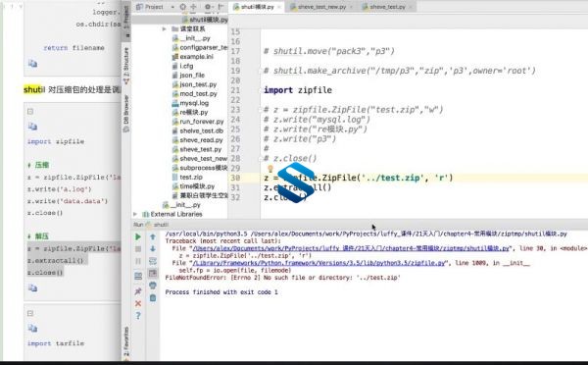Screen dimensions: 588x365
Task: Clear console output with trash icon
Action: (x=153, y=297)
